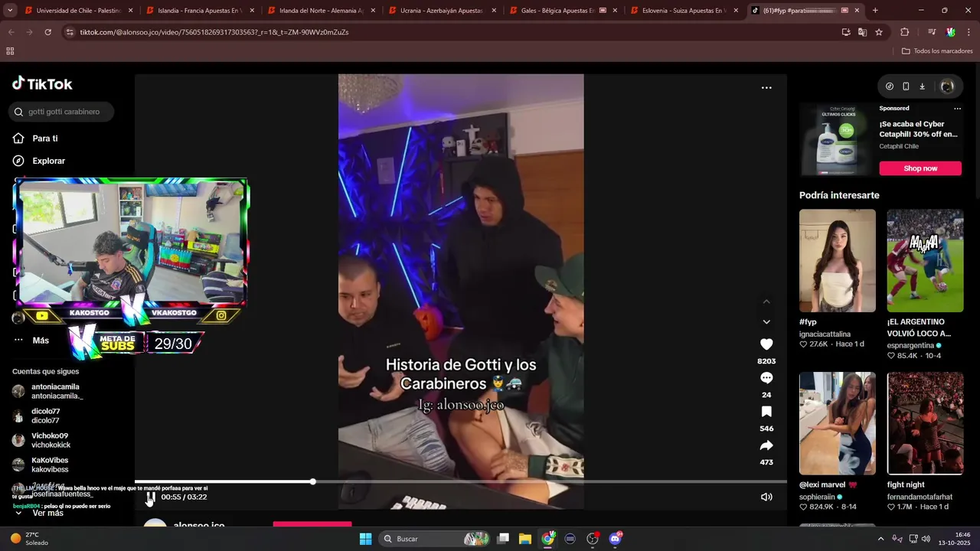
Task: Open the Chrome three-dot menu
Action: tap(968, 32)
